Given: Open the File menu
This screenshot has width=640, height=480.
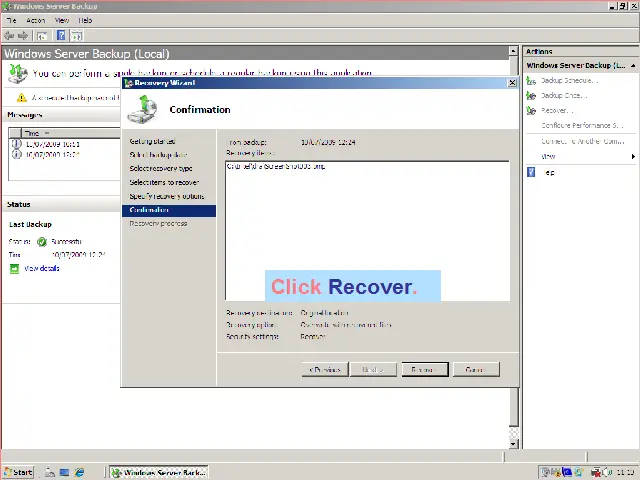Looking at the screenshot, I should (x=10, y=20).
